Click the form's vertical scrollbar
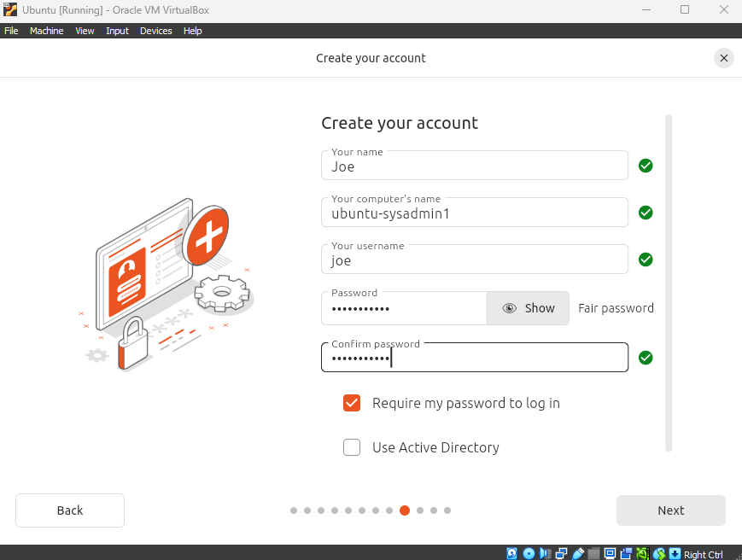This screenshot has height=560, width=742. tap(669, 282)
